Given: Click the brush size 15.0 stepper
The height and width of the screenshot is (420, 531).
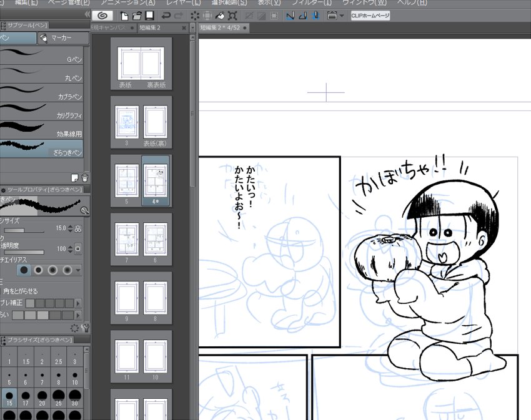Looking at the screenshot, I should [x=70, y=228].
